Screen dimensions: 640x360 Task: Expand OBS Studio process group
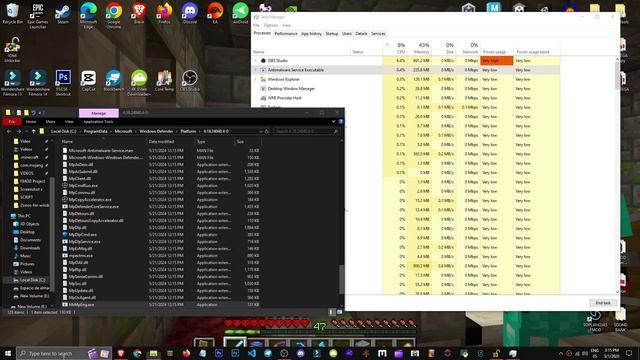coord(256,60)
